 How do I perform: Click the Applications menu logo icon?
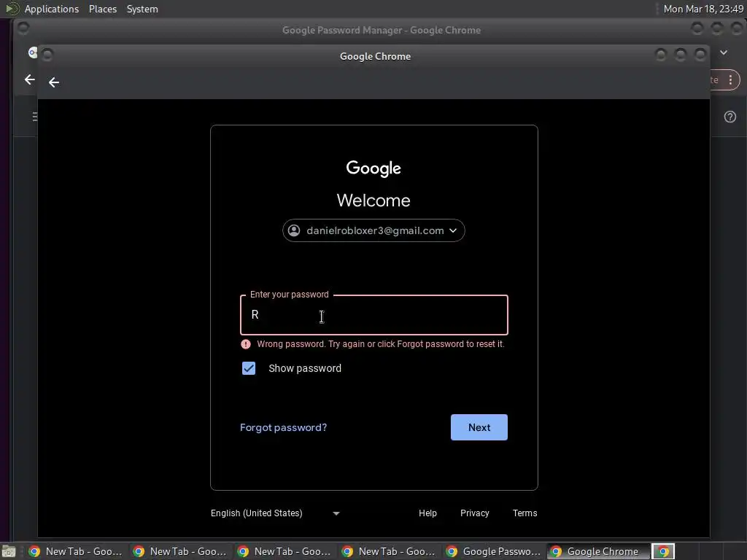point(12,9)
